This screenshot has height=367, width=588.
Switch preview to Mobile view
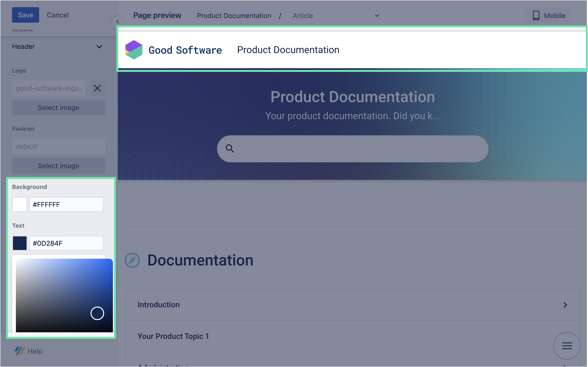(x=548, y=16)
